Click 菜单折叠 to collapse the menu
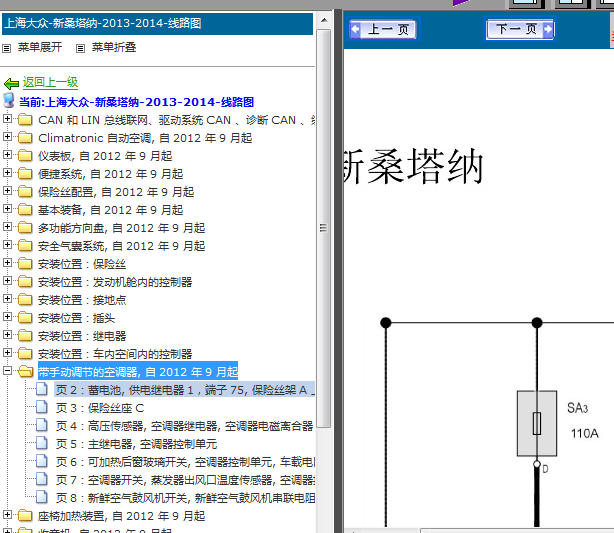Viewport: 614px width, 533px height. (114, 47)
